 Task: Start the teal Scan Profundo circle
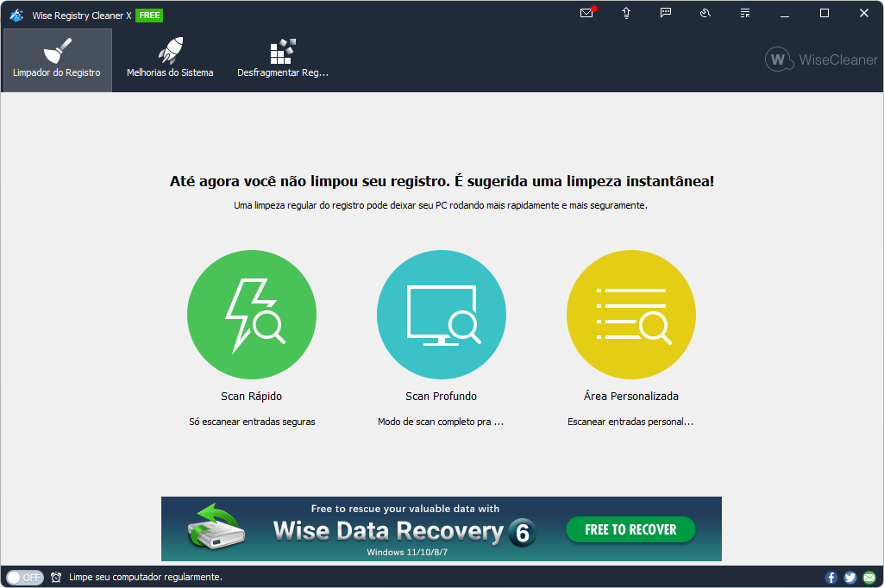442,315
